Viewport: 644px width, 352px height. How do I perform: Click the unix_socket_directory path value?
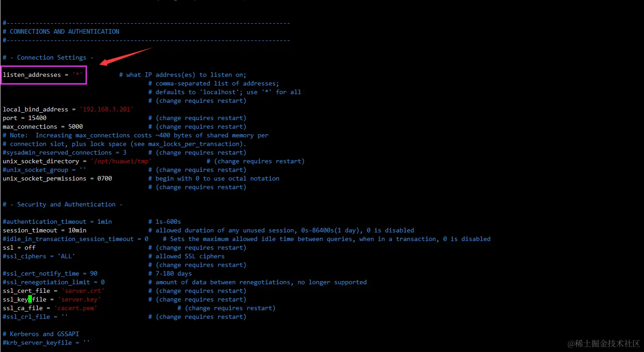(121, 161)
